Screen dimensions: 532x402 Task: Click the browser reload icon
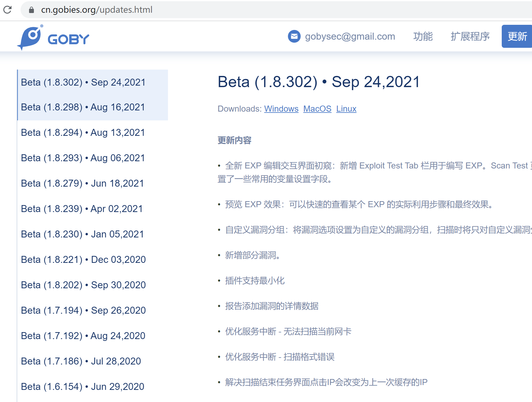coord(8,10)
